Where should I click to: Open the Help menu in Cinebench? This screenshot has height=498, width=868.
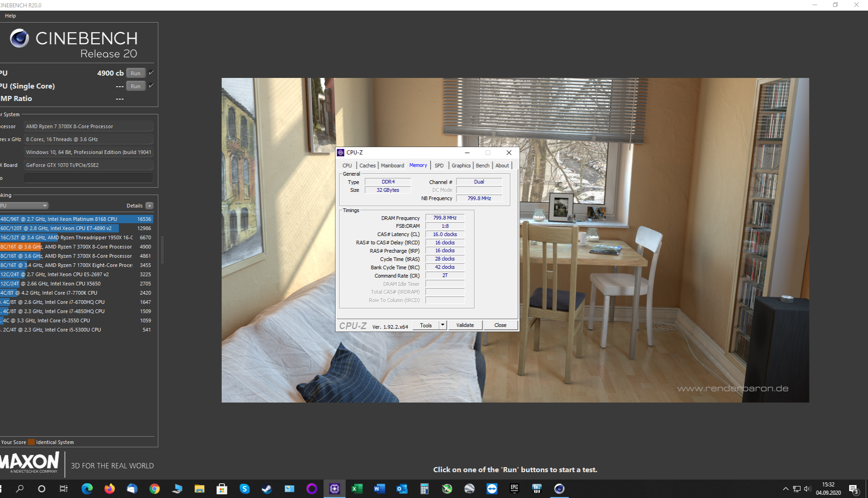[x=10, y=16]
